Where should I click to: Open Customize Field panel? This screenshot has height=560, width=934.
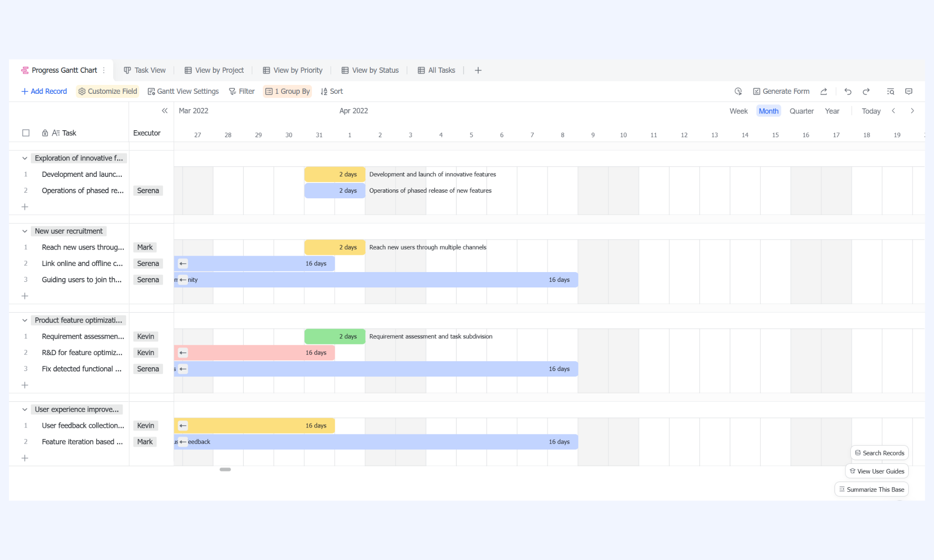pos(107,91)
